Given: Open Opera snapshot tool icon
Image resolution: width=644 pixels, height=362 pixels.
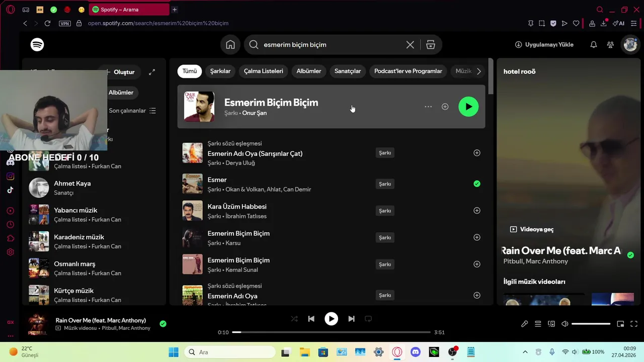Looking at the screenshot, I should [542, 23].
